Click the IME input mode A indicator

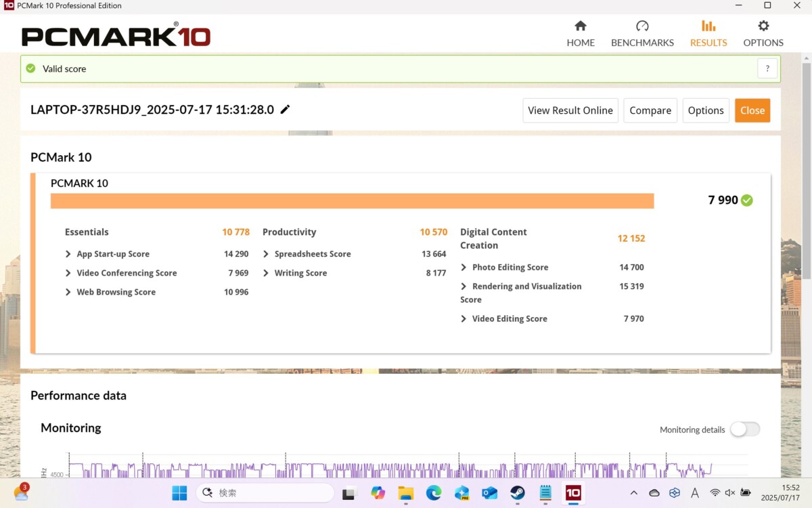(x=695, y=493)
